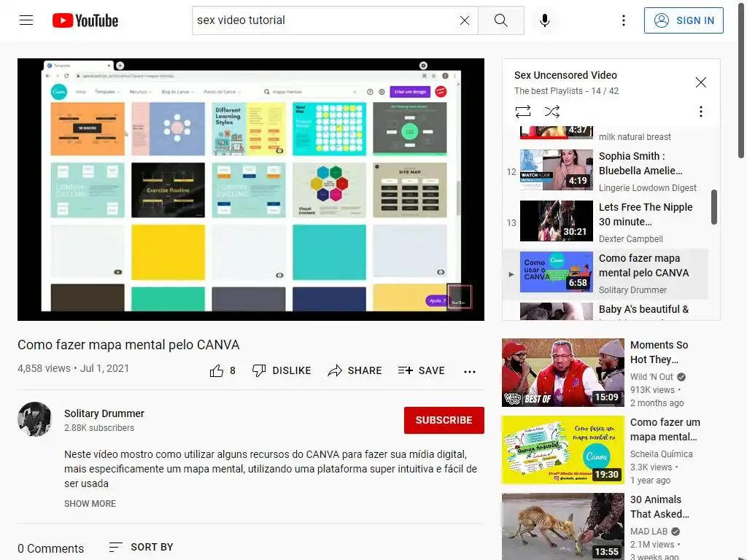
Task: Click the 2.88K subscribers text
Action: [99, 427]
